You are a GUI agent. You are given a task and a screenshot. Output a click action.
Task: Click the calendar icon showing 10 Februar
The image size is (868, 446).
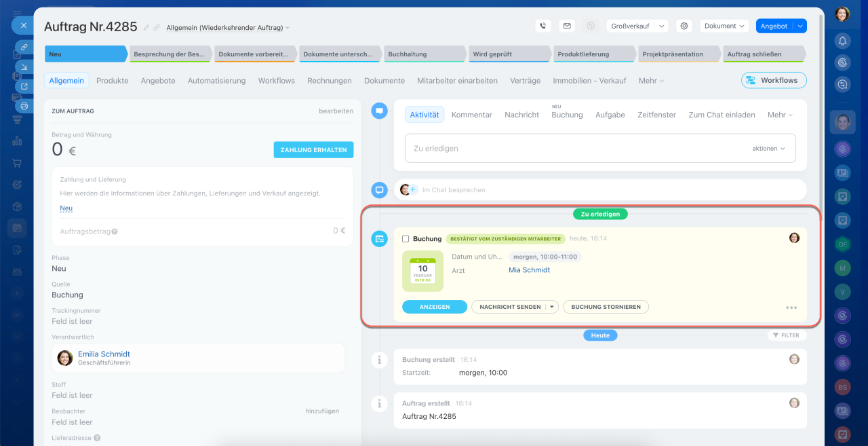point(422,271)
